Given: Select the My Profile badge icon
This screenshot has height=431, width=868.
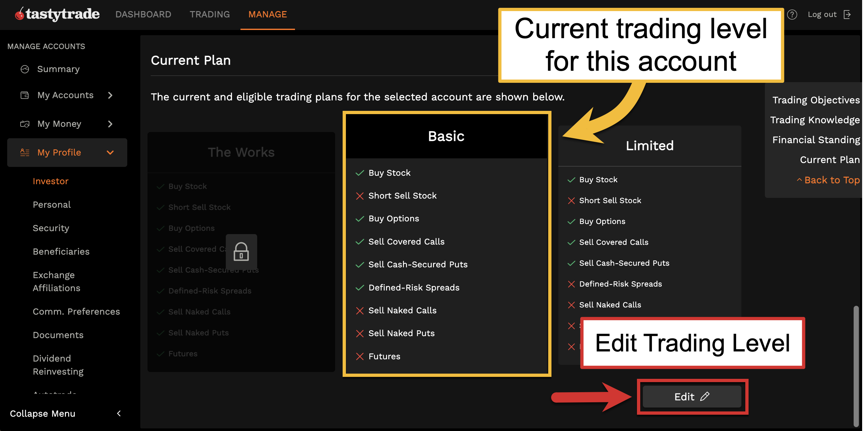Looking at the screenshot, I should click(x=24, y=152).
